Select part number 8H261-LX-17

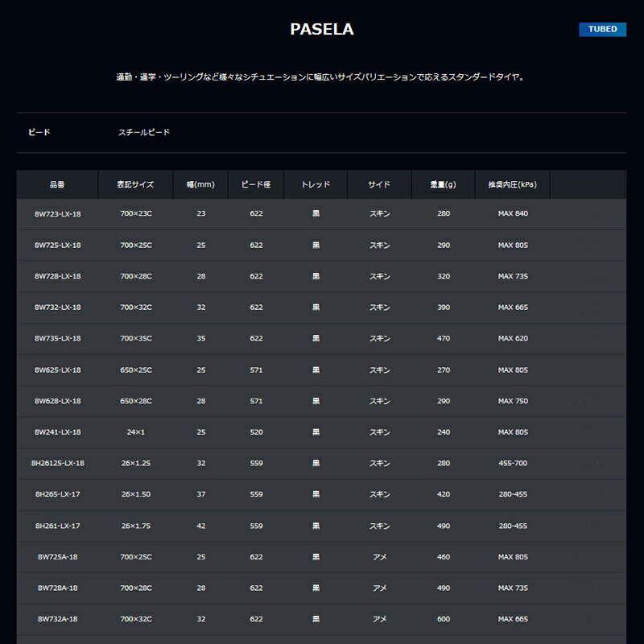point(57,526)
